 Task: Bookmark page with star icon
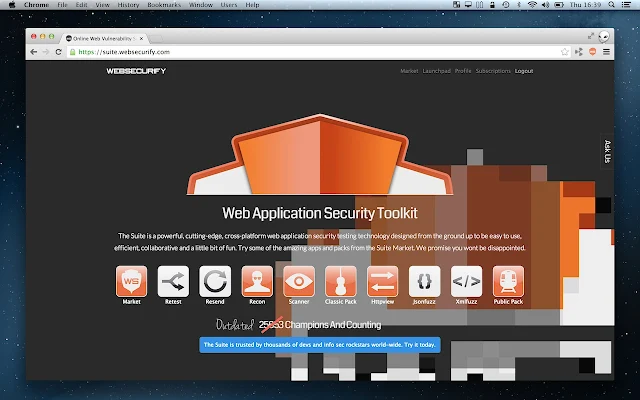click(x=564, y=52)
